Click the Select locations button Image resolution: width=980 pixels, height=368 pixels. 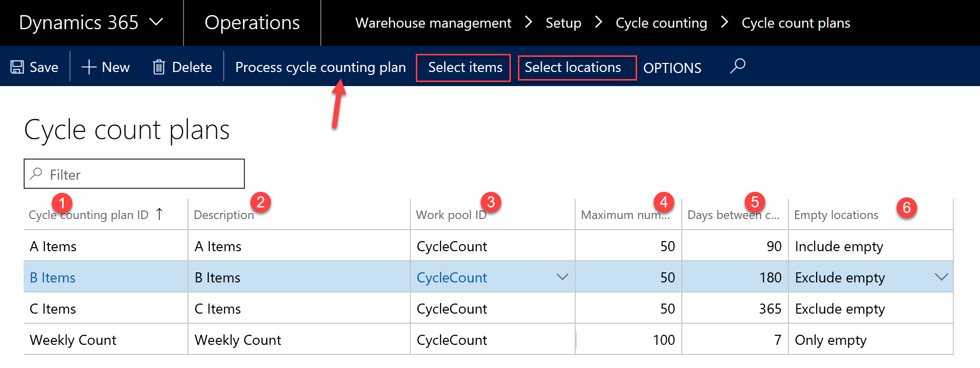click(573, 67)
